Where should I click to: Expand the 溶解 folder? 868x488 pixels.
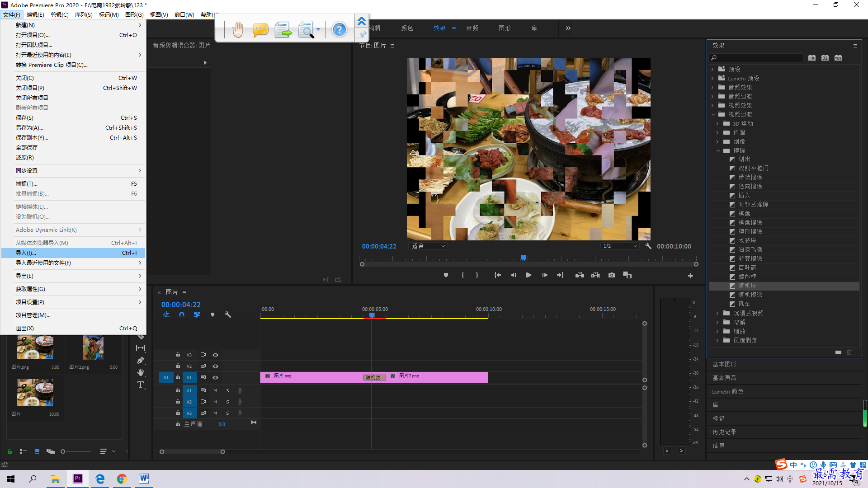(x=717, y=322)
